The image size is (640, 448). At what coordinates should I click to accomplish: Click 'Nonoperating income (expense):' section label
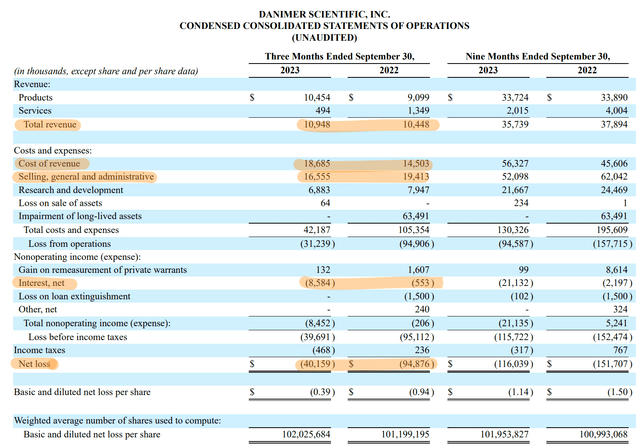pos(77,257)
